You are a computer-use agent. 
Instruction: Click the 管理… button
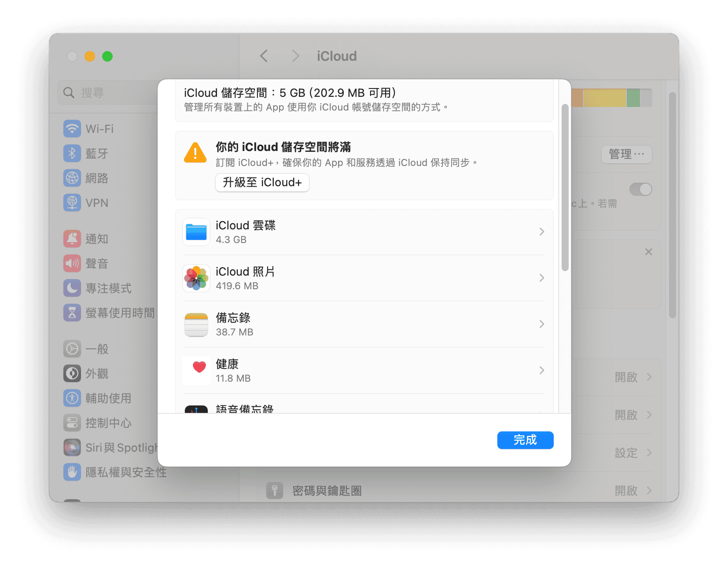[627, 154]
